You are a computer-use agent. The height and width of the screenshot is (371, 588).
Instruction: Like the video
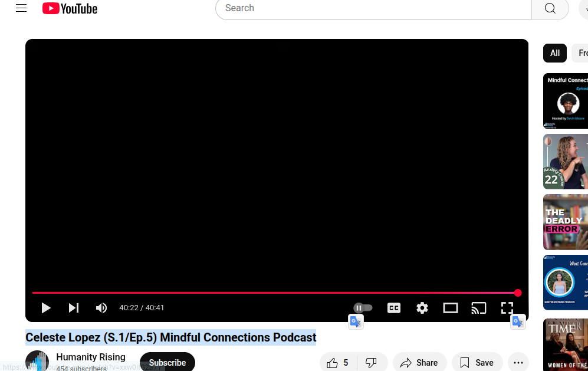(x=338, y=363)
